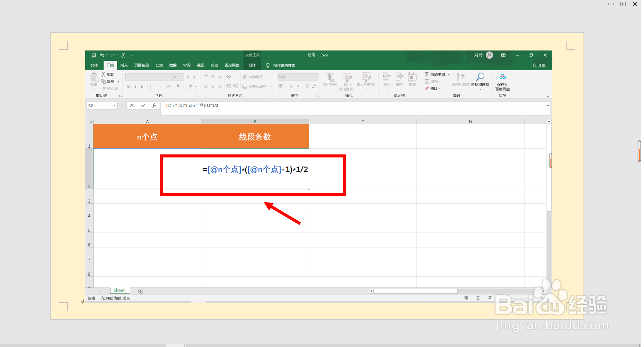Click the font color A button
This screenshot has width=644, height=347.
178,86
